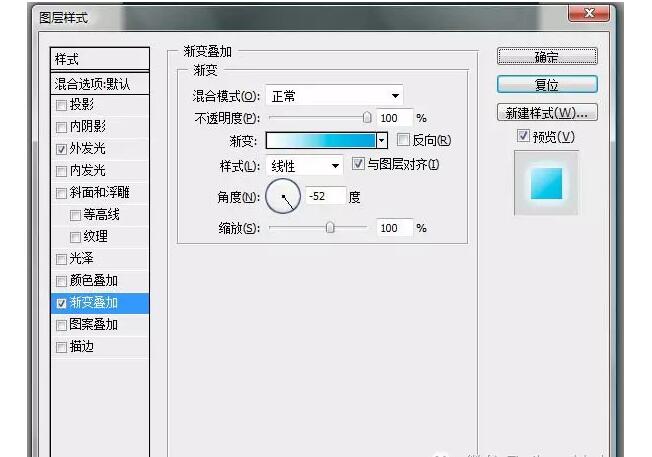Uncheck the 渐变叠加 gradient overlay checkbox
The width and height of the screenshot is (652, 457).
(61, 303)
